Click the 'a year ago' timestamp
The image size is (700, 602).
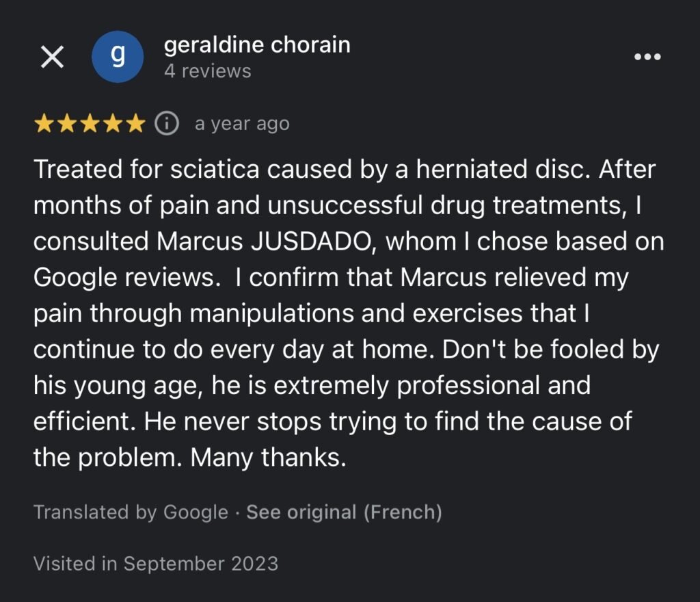pyautogui.click(x=242, y=124)
